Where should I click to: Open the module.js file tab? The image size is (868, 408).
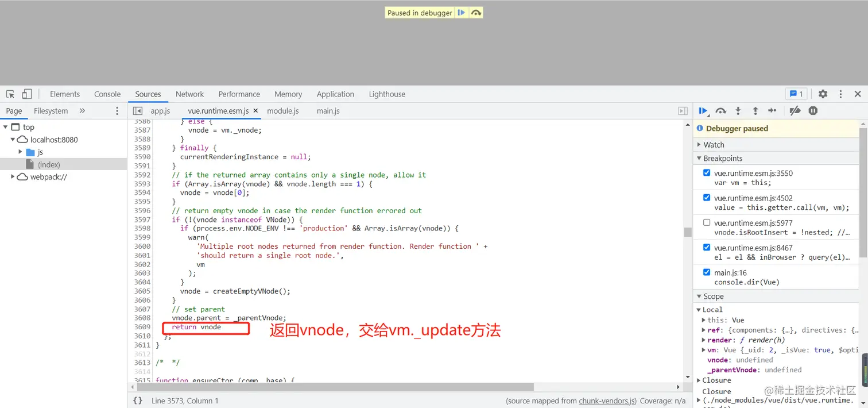pos(283,111)
